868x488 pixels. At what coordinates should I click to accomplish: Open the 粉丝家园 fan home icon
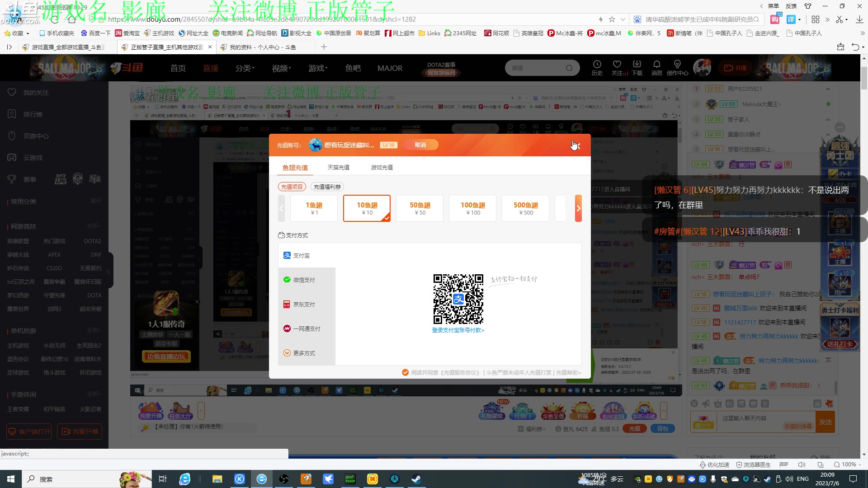pos(613,410)
